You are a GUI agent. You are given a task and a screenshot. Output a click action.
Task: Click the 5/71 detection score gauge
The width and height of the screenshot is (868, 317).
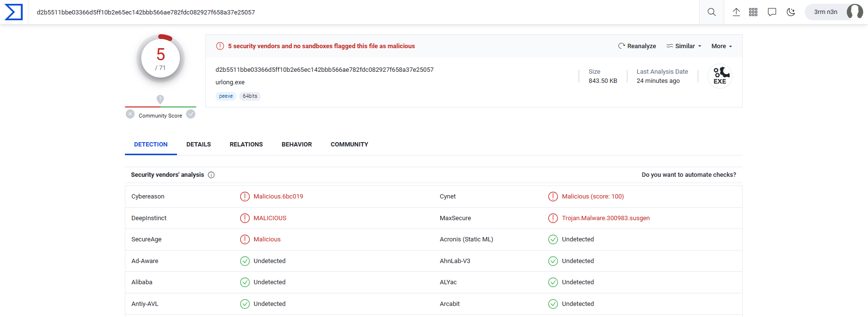point(161,58)
